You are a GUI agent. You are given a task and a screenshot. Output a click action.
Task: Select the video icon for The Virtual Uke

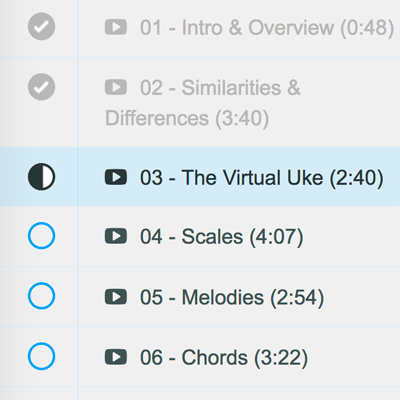coord(116,177)
